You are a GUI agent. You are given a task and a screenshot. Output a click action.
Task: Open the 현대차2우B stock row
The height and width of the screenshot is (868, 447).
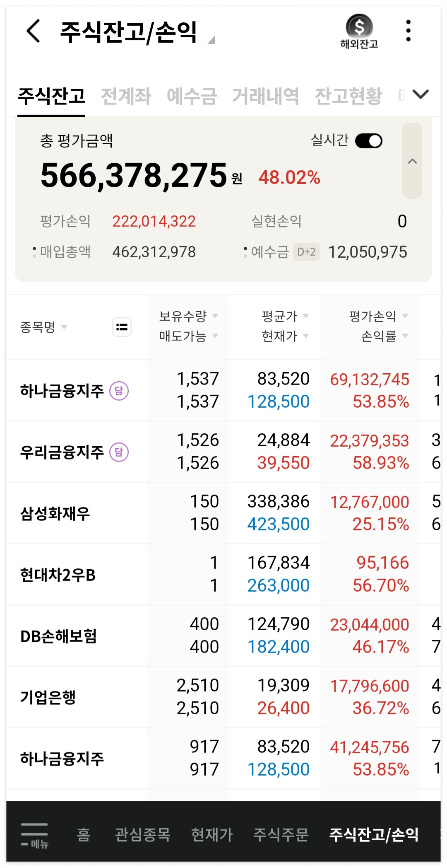coord(223,574)
